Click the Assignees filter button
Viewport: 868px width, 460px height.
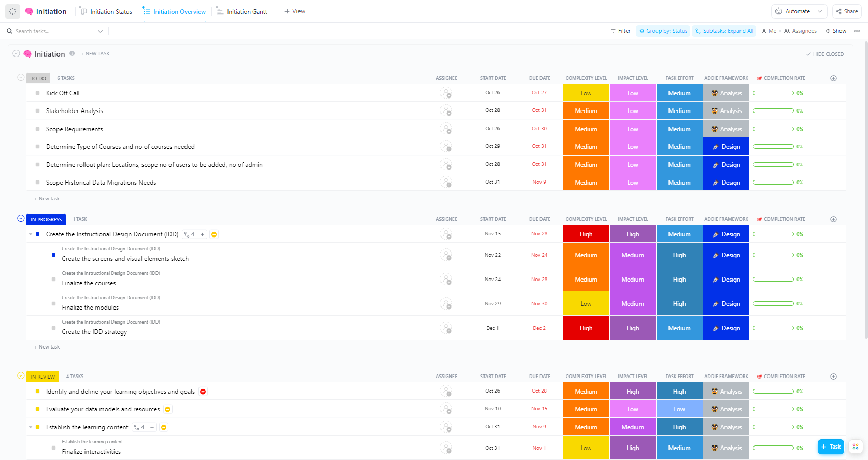point(800,31)
